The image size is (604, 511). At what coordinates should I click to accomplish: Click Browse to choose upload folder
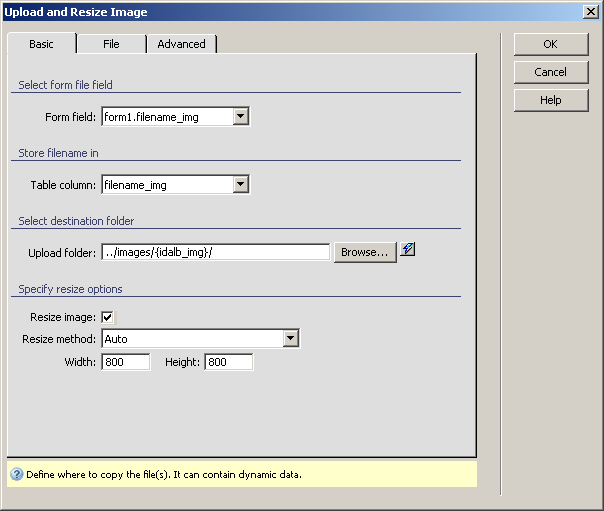pyautogui.click(x=365, y=252)
